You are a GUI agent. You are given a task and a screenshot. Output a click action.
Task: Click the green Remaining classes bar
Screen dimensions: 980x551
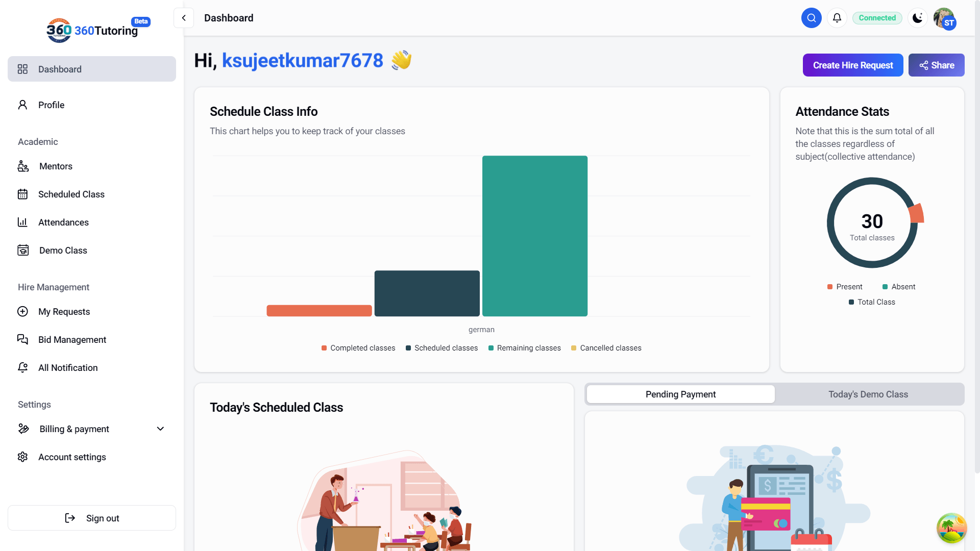[x=534, y=236]
